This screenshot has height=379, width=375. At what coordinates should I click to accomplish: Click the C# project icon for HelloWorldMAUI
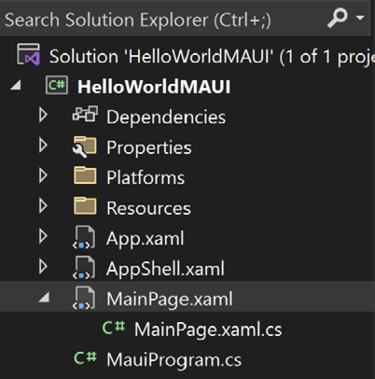click(57, 85)
